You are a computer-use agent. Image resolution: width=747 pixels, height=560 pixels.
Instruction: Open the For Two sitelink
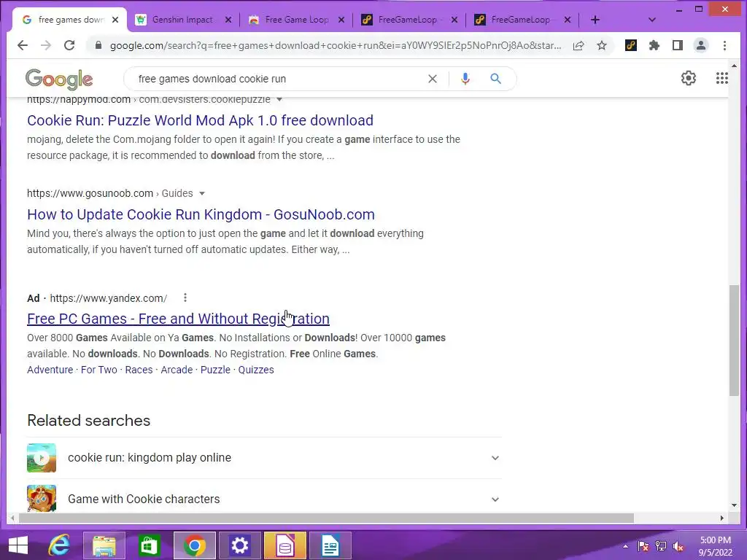coord(98,370)
